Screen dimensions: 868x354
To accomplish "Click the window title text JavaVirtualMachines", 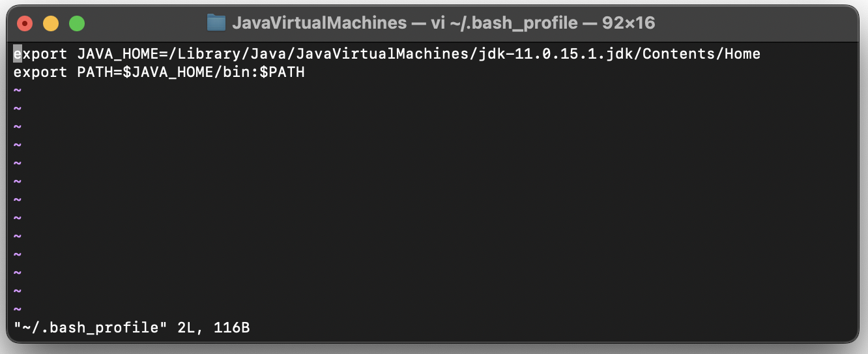I will 319,23.
